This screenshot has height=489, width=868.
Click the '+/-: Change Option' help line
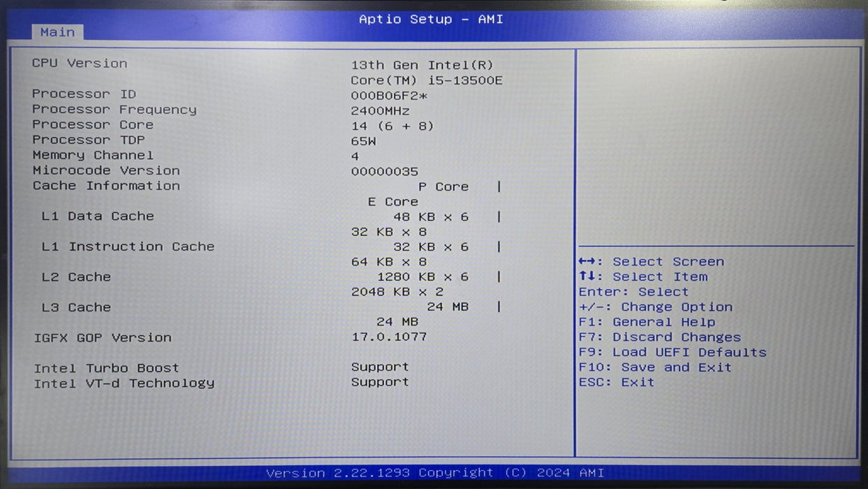point(656,307)
